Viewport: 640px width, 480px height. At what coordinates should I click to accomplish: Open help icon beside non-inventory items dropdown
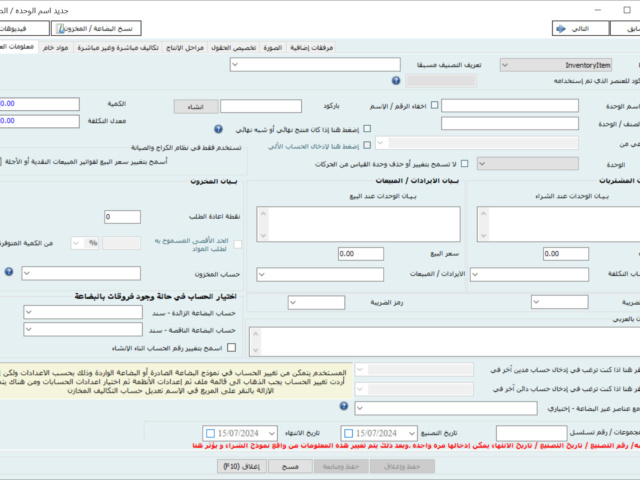344,406
